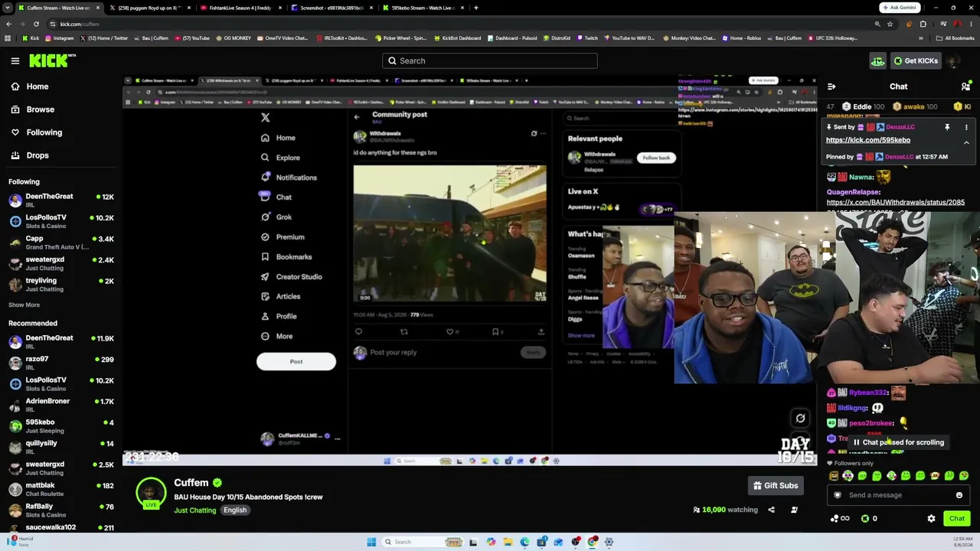Click the green Chat send button

957,519
